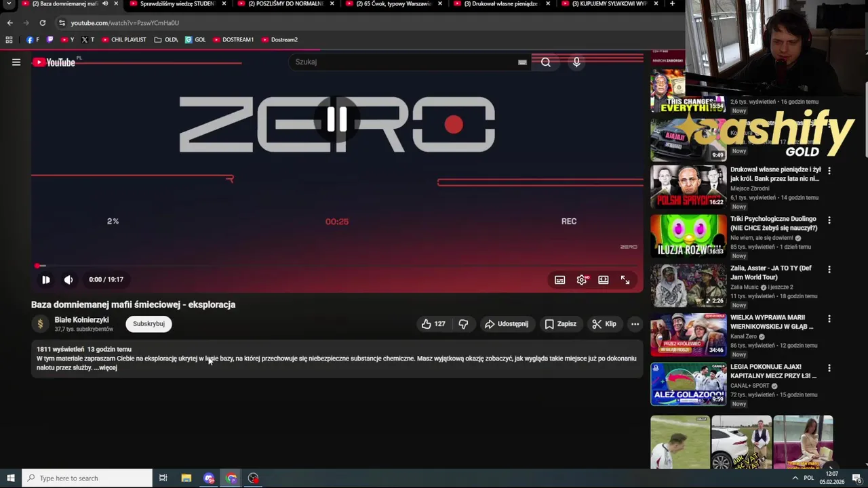Click the Białe Kołnierzyki channel avatar

[x=40, y=324]
